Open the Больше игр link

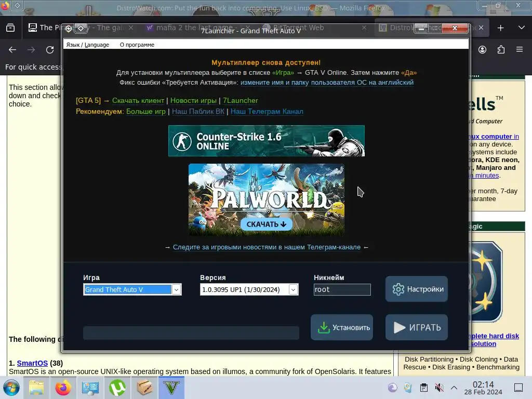coord(145,111)
